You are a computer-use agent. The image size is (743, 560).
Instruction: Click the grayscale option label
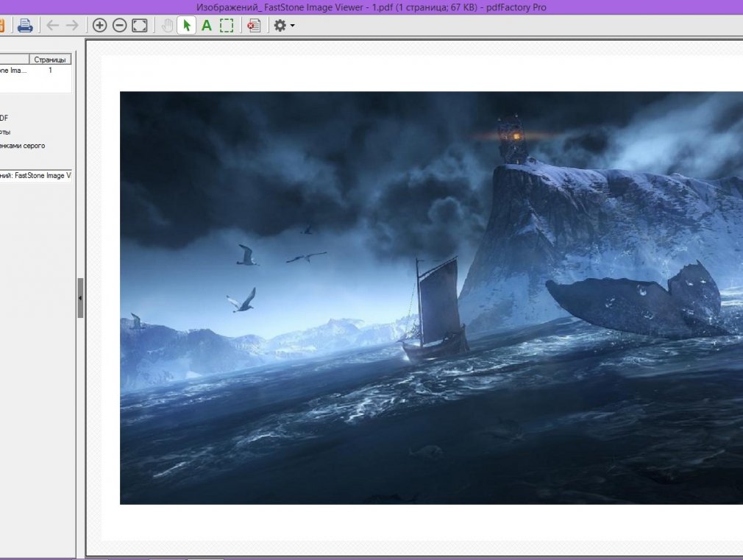[22, 146]
